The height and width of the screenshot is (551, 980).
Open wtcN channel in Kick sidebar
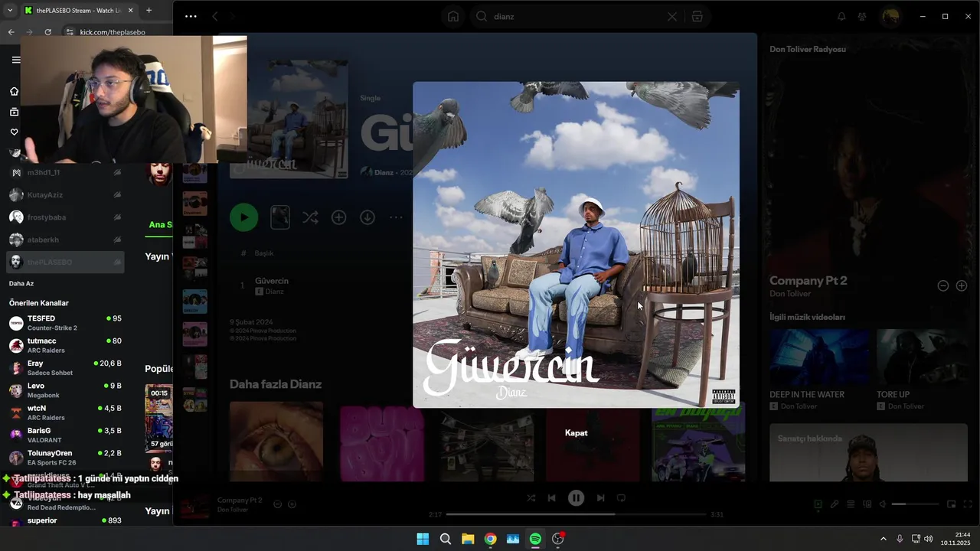click(65, 412)
